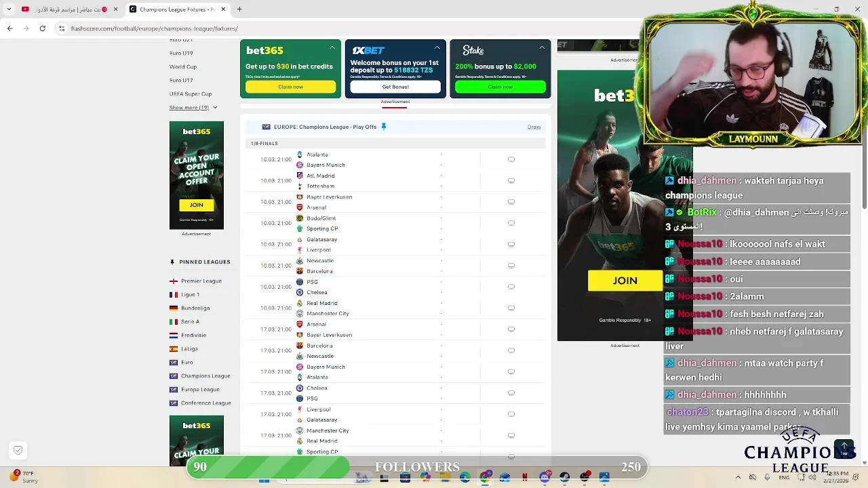This screenshot has width=868, height=488.
Task: Open Euro U17 in the left sidebar
Action: [x=181, y=80]
